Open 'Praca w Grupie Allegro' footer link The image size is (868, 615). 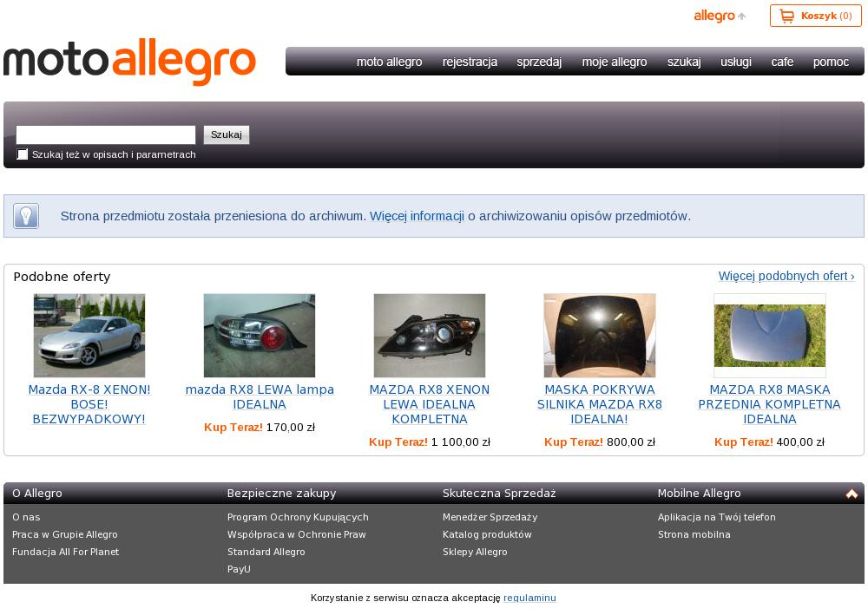[x=65, y=534]
